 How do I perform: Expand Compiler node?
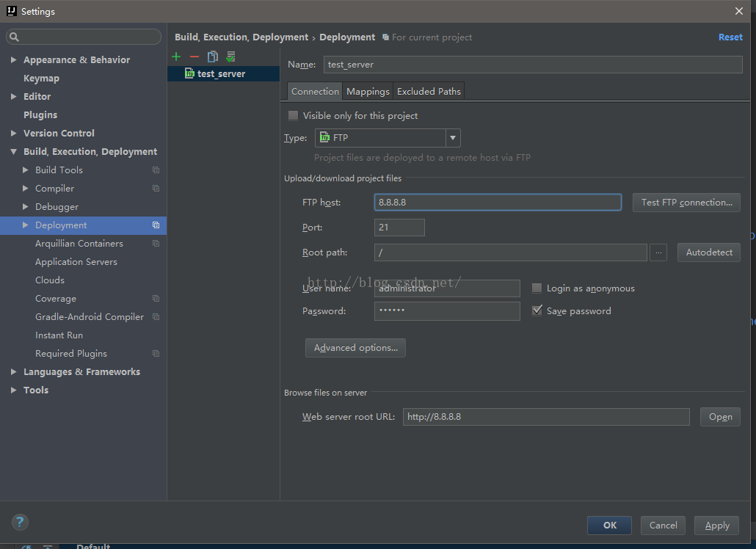click(26, 188)
